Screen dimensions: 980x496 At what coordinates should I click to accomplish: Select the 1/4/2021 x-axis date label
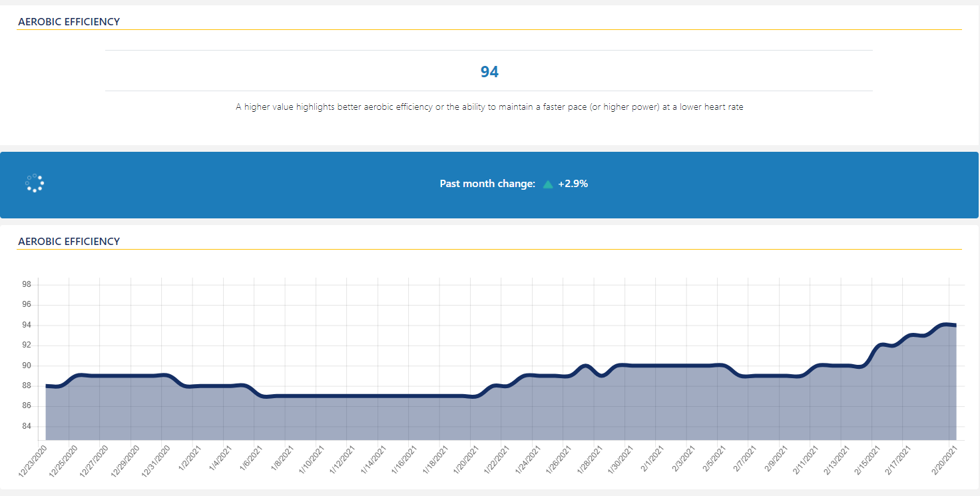220,458
